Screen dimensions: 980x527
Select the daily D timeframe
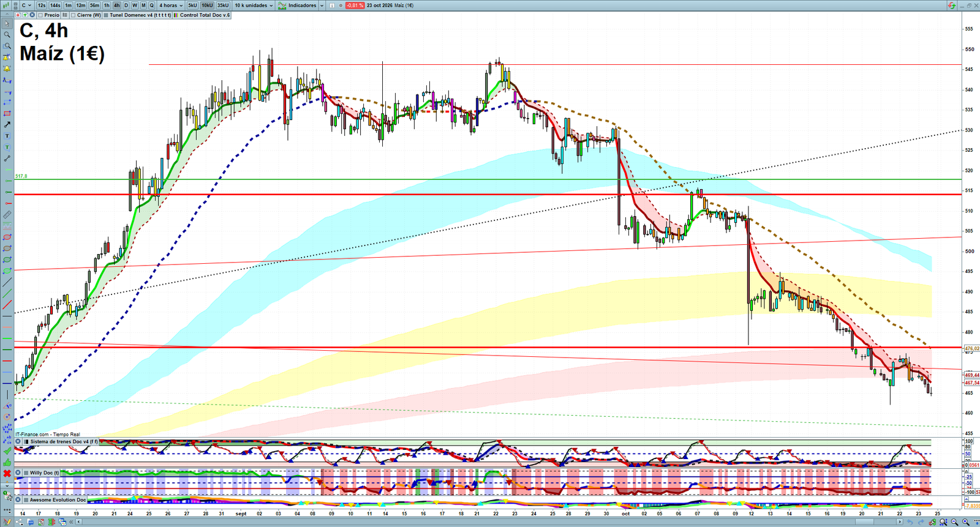pyautogui.click(x=126, y=5)
